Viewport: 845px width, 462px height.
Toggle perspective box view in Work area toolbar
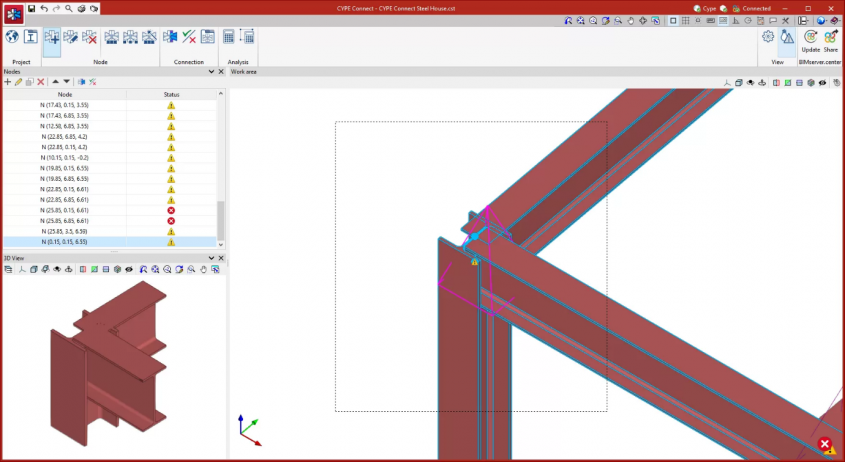point(739,82)
